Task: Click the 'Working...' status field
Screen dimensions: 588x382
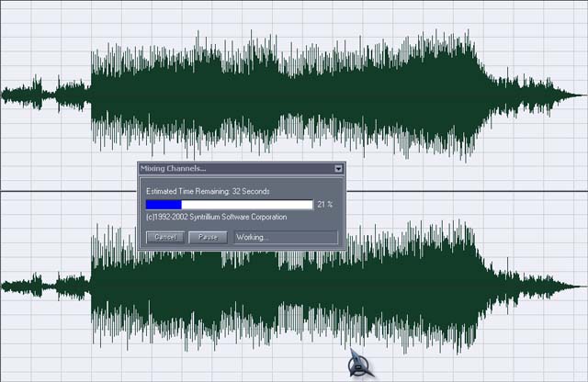Action: click(x=286, y=237)
